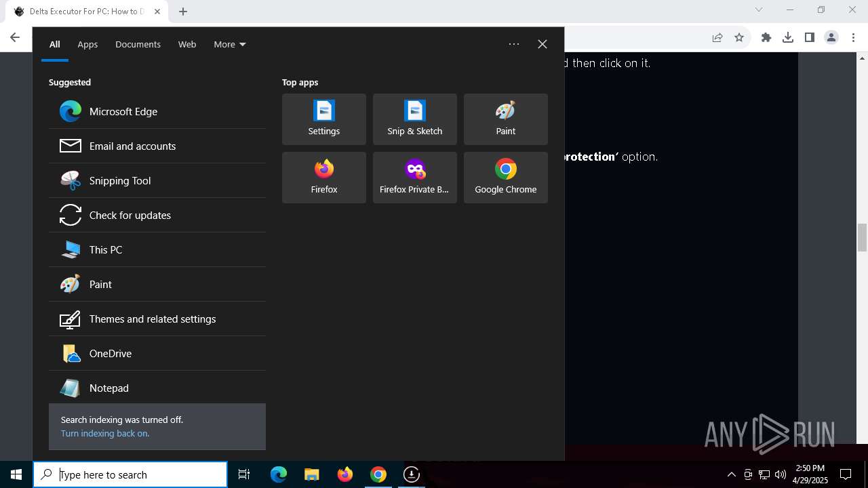Open File Explorer from taskbar
Image resolution: width=868 pixels, height=488 pixels.
312,474
